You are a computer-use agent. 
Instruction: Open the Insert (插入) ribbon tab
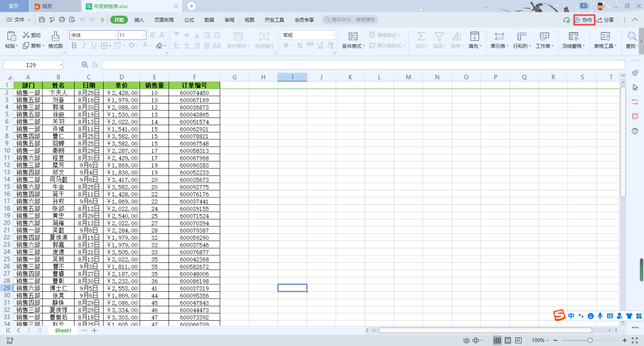click(139, 20)
